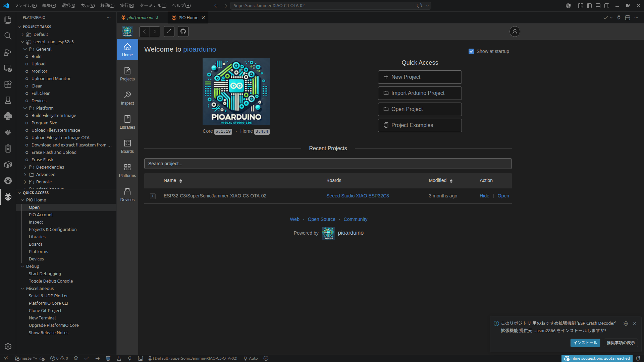This screenshot has width=644, height=362.
Task: Open the ターミナル(T) menu
Action: pyautogui.click(x=153, y=6)
